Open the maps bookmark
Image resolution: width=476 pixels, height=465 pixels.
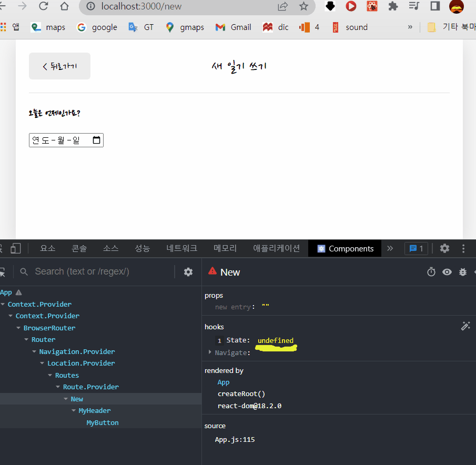[48, 27]
